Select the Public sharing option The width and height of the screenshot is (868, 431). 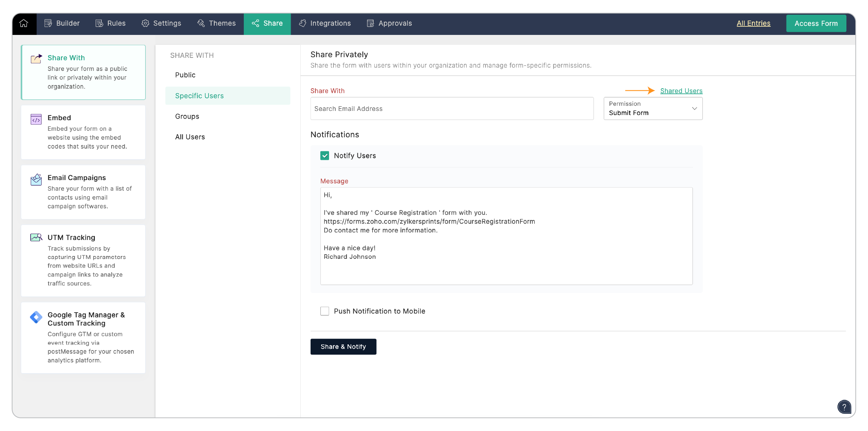[185, 75]
